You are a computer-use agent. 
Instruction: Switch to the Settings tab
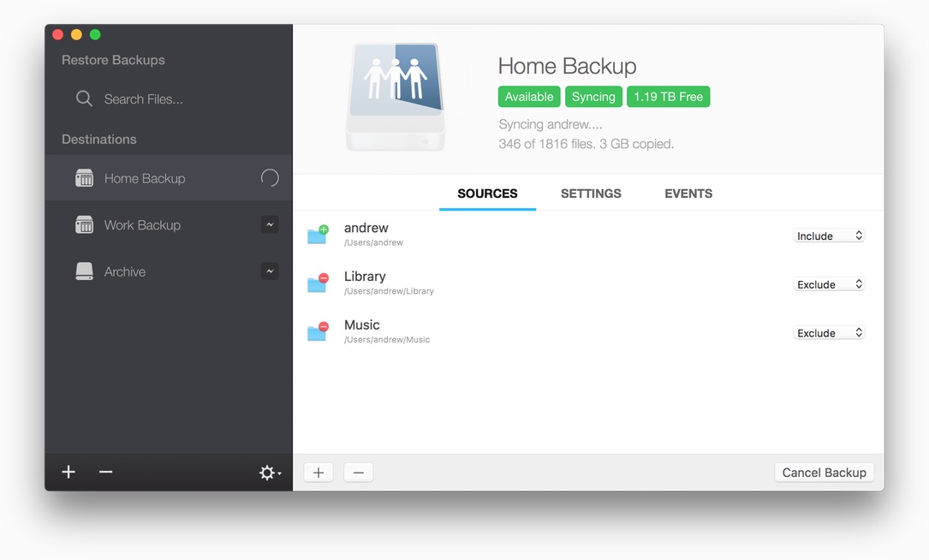click(591, 194)
